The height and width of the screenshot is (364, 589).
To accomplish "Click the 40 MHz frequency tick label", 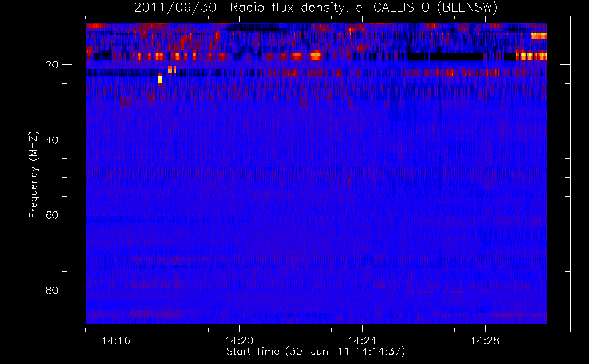I will [x=52, y=140].
